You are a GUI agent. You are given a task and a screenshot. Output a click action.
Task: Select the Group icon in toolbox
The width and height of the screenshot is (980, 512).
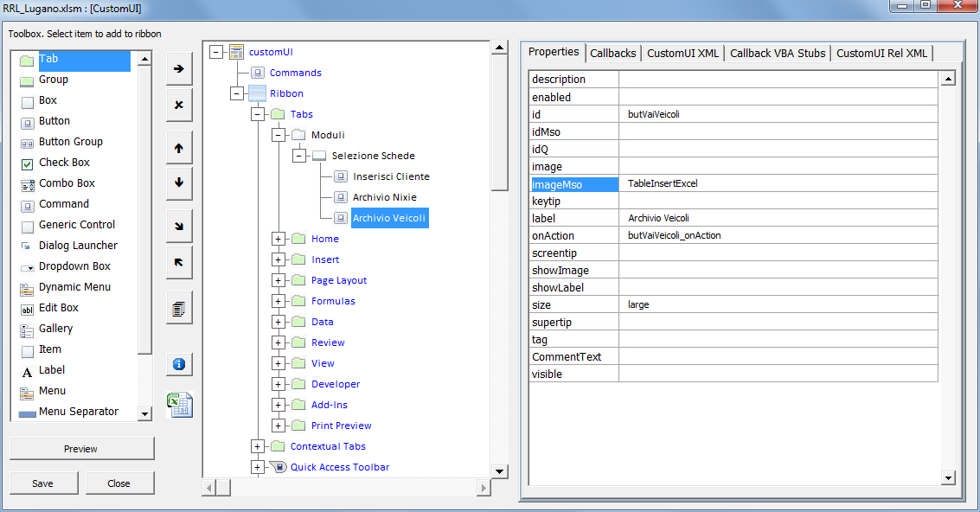(x=27, y=81)
